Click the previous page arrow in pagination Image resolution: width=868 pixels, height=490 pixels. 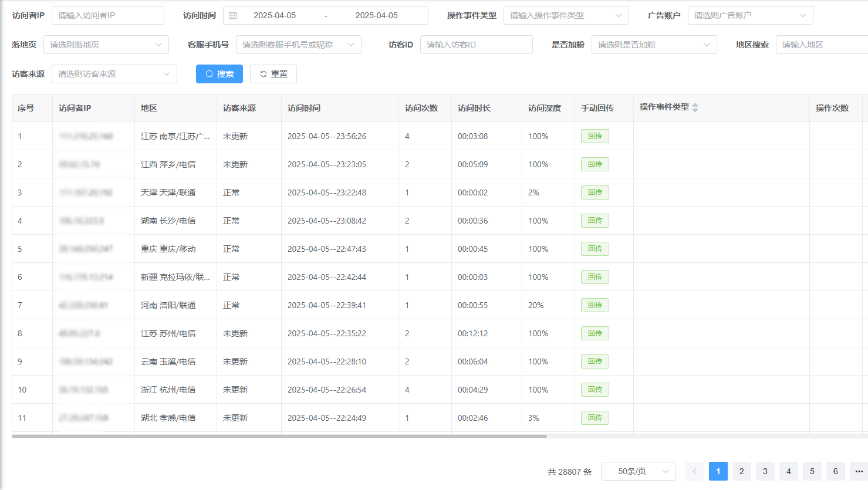[694, 471]
